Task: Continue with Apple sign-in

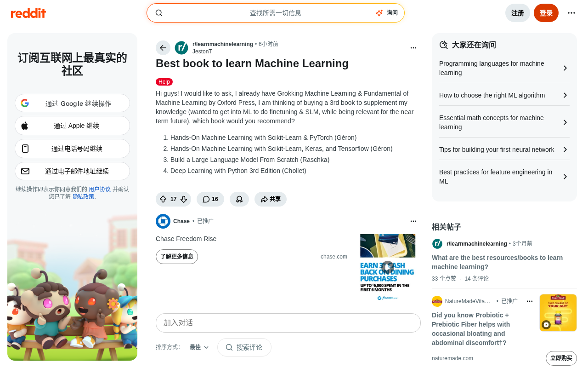Action: tap(72, 126)
